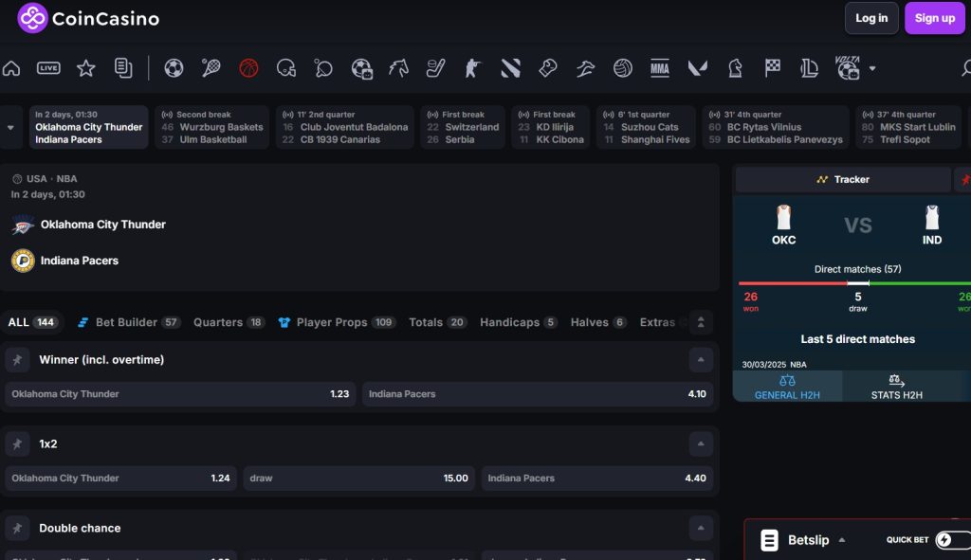Select the Valorant esports icon
Screen dimensions: 971x560
click(697, 68)
